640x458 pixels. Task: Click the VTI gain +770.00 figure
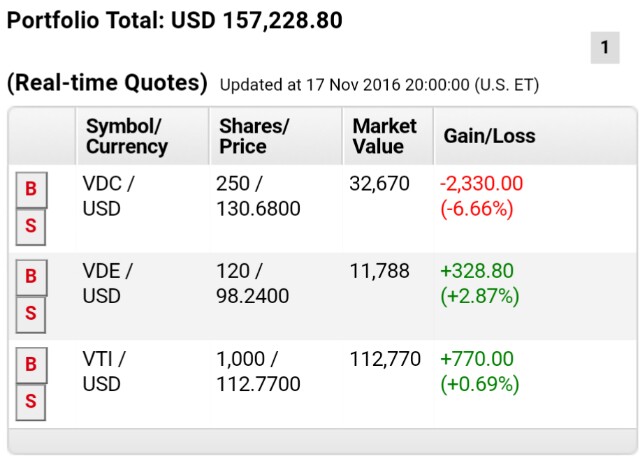[477, 359]
